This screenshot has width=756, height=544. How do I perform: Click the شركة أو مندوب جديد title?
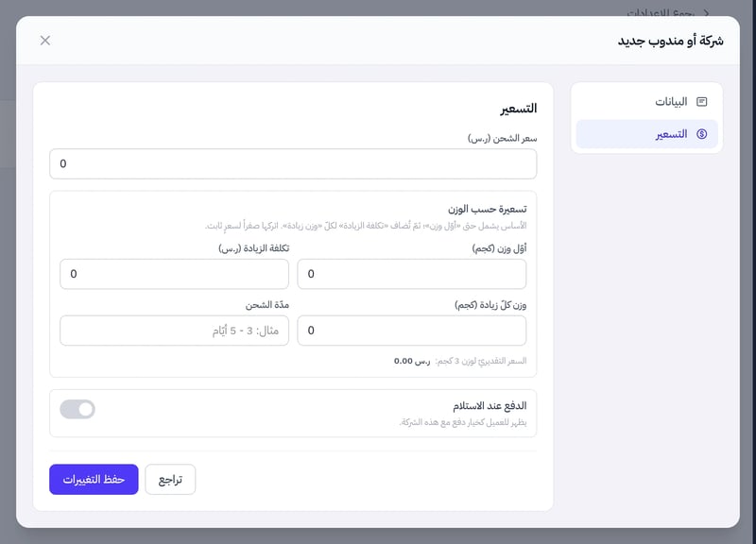(671, 41)
